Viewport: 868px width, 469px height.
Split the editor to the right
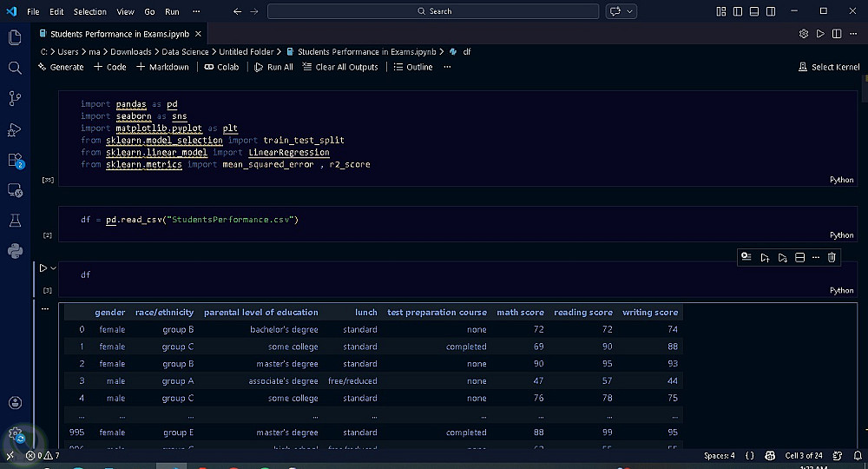click(837, 34)
